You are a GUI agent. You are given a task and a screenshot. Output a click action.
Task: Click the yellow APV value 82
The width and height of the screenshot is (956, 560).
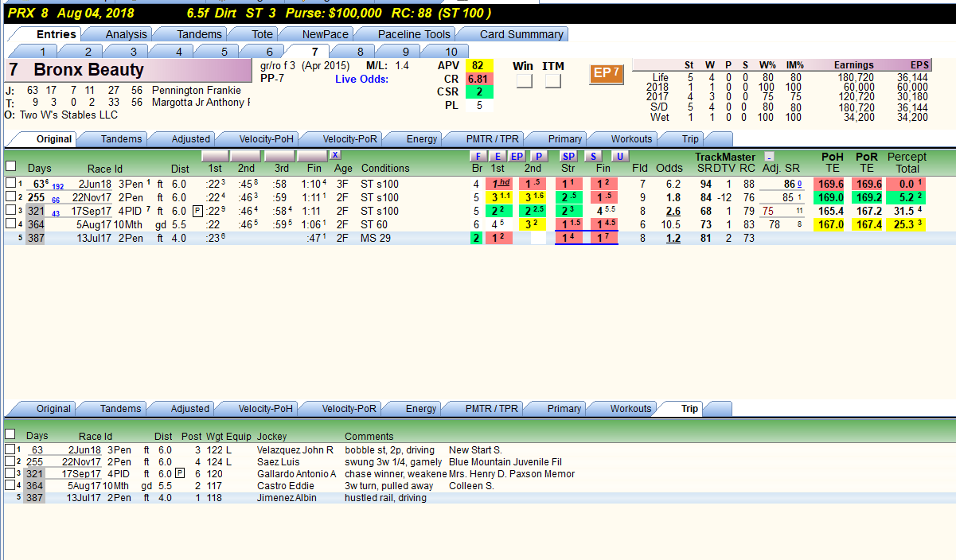point(478,66)
